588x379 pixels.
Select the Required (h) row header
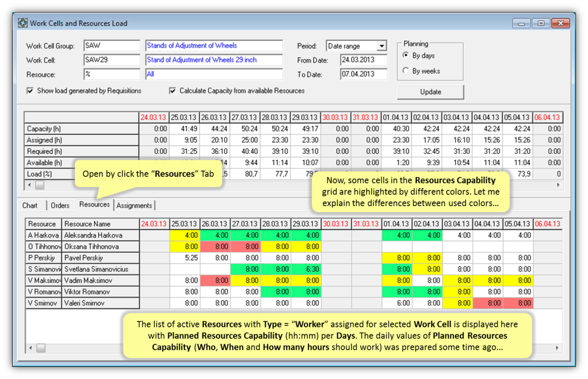(82, 151)
